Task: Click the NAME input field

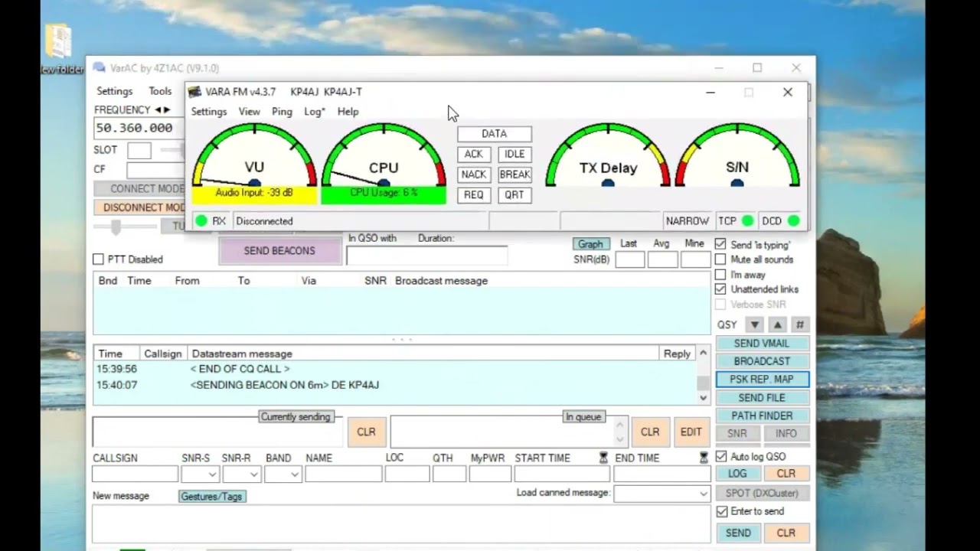Action: (x=343, y=474)
